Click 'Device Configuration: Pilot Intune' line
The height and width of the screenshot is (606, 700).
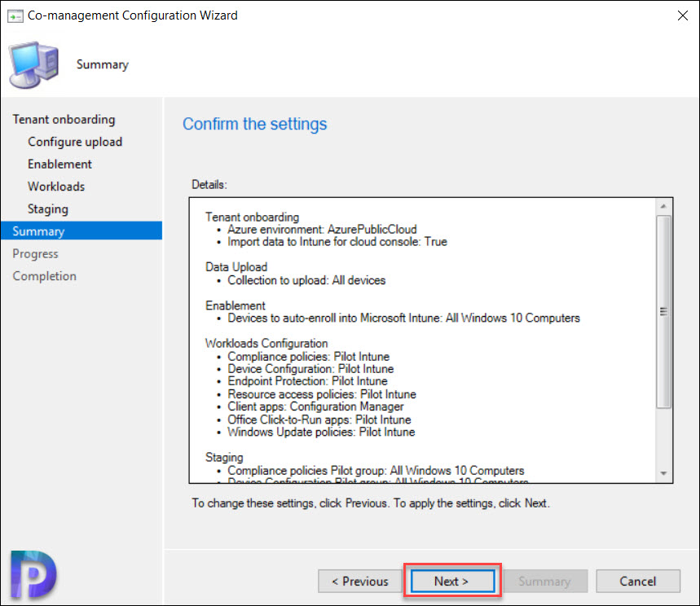(x=310, y=369)
